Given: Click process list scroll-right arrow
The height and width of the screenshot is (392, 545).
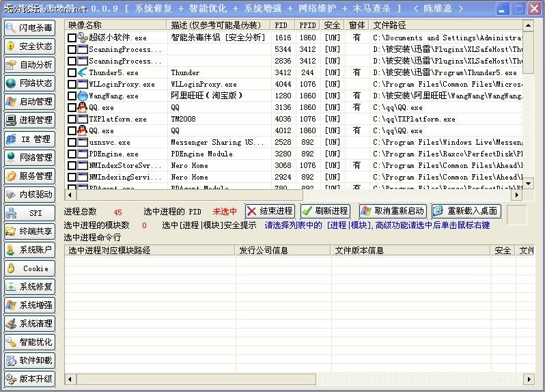Looking at the screenshot, I should point(517,195).
